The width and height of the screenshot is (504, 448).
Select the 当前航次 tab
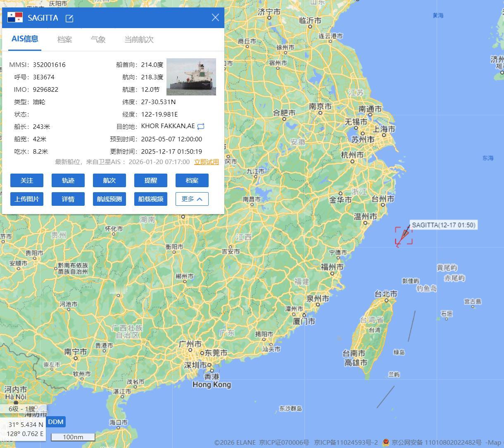pos(139,40)
